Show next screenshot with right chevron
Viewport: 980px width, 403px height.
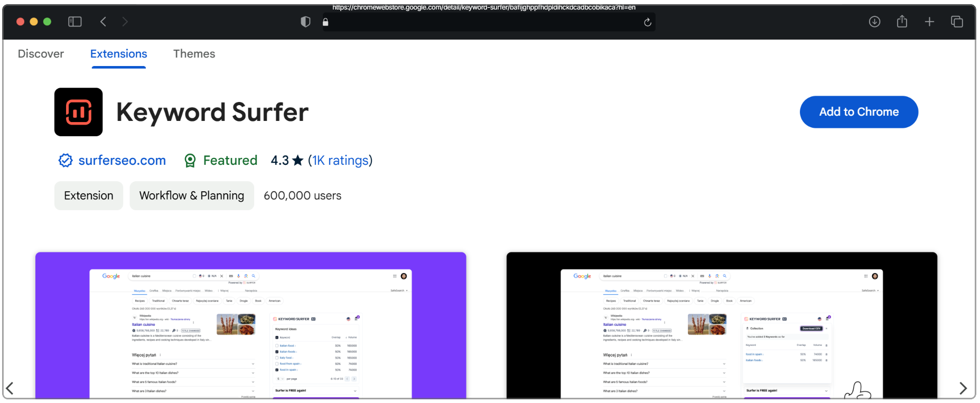tap(963, 388)
